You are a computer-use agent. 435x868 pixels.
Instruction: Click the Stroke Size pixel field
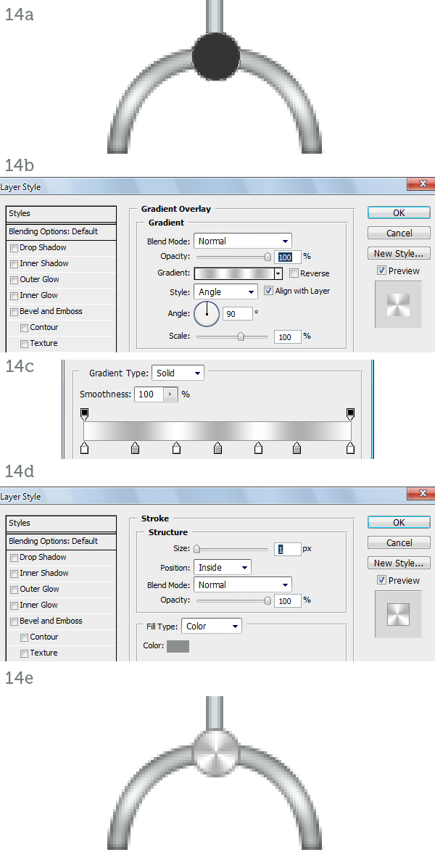click(287, 549)
